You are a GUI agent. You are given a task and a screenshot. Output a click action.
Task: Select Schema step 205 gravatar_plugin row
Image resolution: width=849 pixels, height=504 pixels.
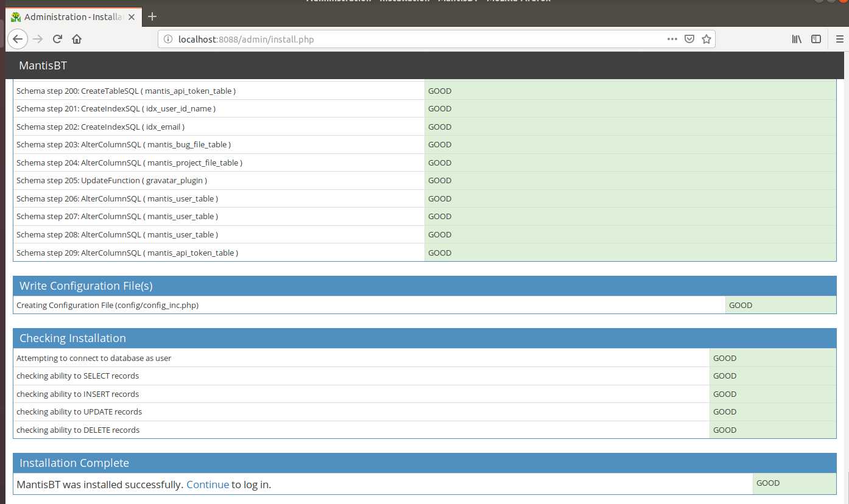(x=424, y=180)
